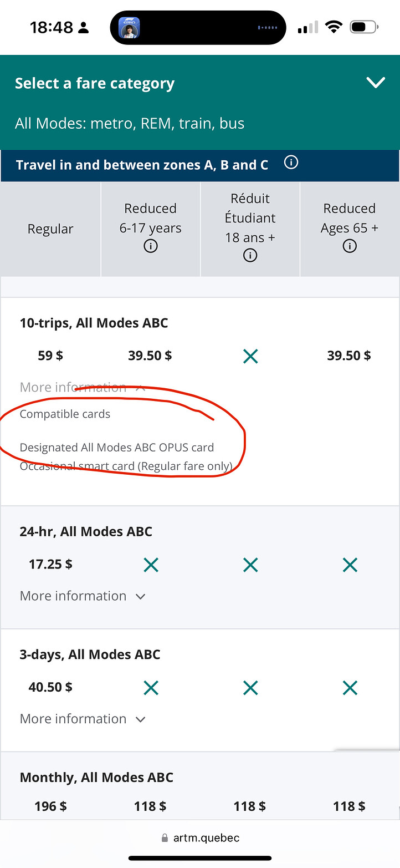Collapse the Select a fare category chevron
The width and height of the screenshot is (400, 868).
coord(376,83)
